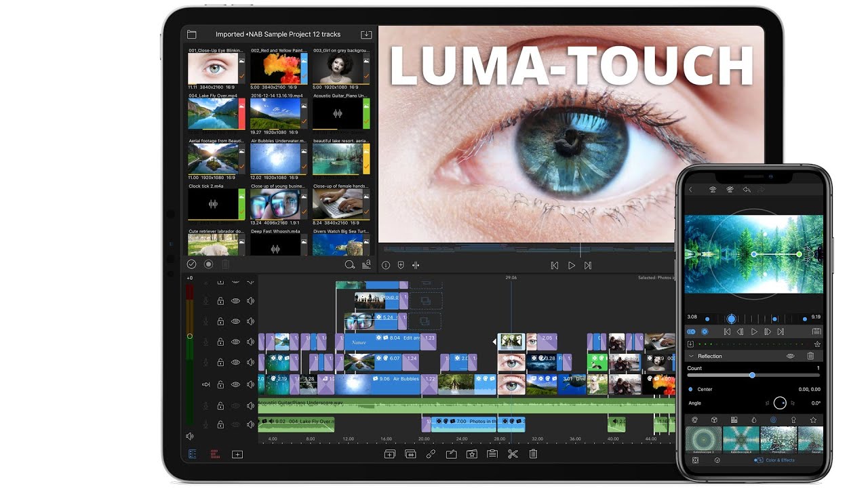868x488 pixels.
Task: Collapse the Reflection effect section
Action: (691, 356)
